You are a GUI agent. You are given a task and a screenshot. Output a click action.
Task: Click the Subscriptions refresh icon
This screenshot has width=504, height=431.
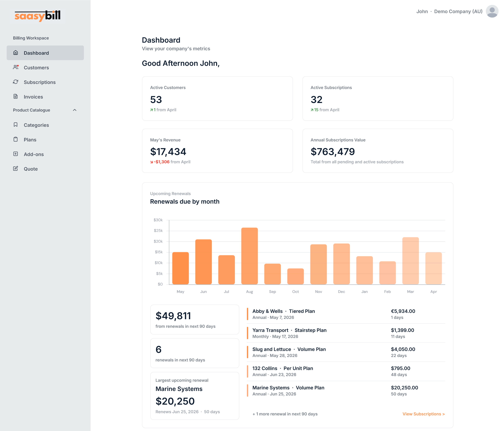point(16,82)
